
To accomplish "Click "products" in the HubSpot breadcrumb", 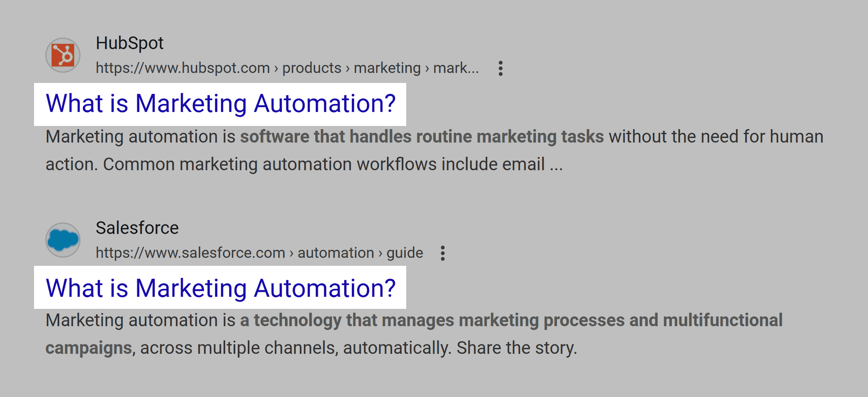I will [311, 68].
